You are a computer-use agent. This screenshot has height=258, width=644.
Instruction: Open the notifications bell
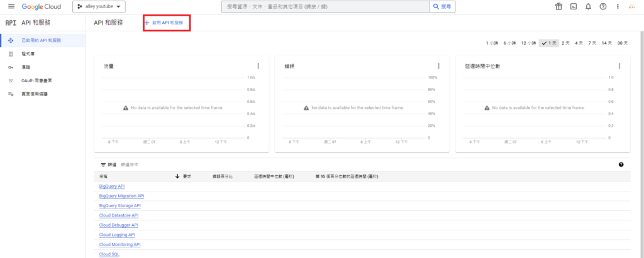588,6
